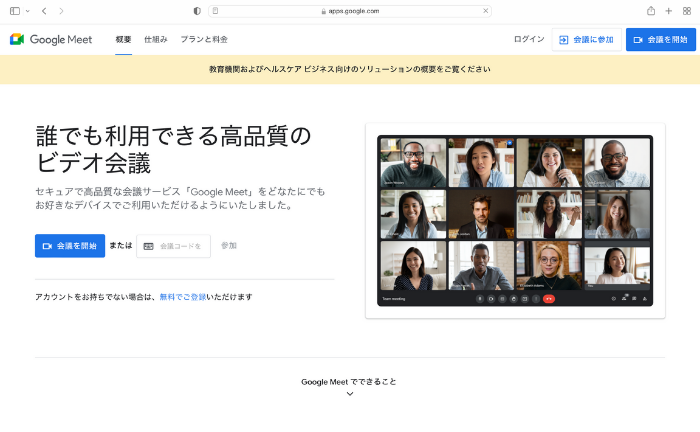Screen dimensions: 700x432
Task: Show Safari tab overview grid
Action: (687, 11)
